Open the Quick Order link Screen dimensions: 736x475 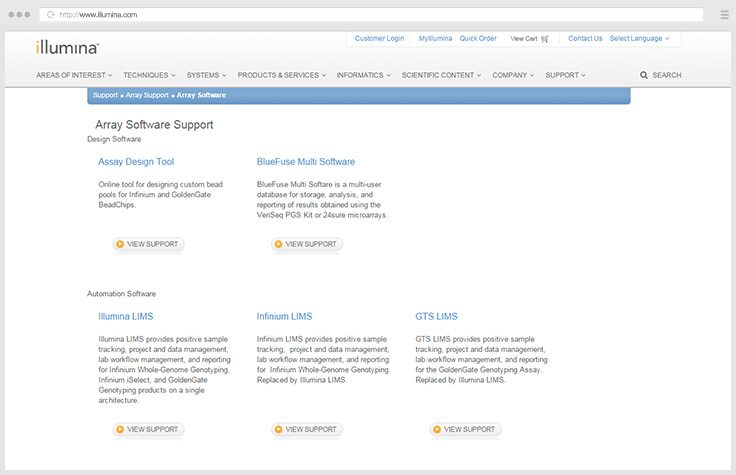pos(478,38)
